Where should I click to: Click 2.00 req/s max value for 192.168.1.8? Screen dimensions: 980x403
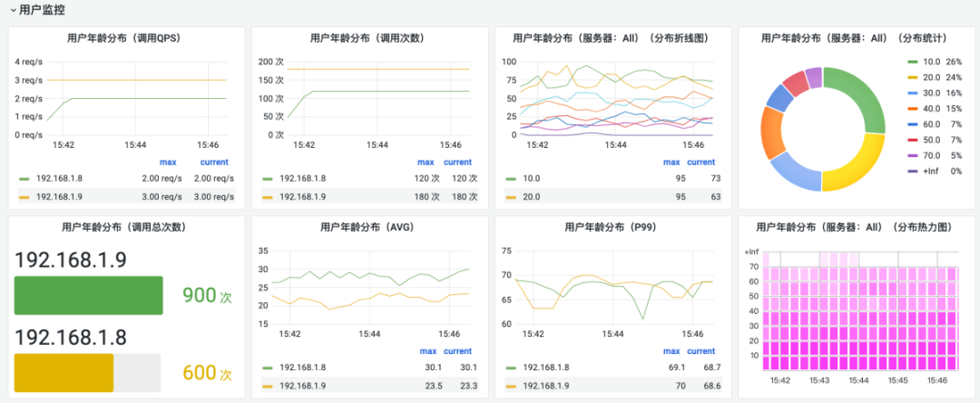[162, 178]
